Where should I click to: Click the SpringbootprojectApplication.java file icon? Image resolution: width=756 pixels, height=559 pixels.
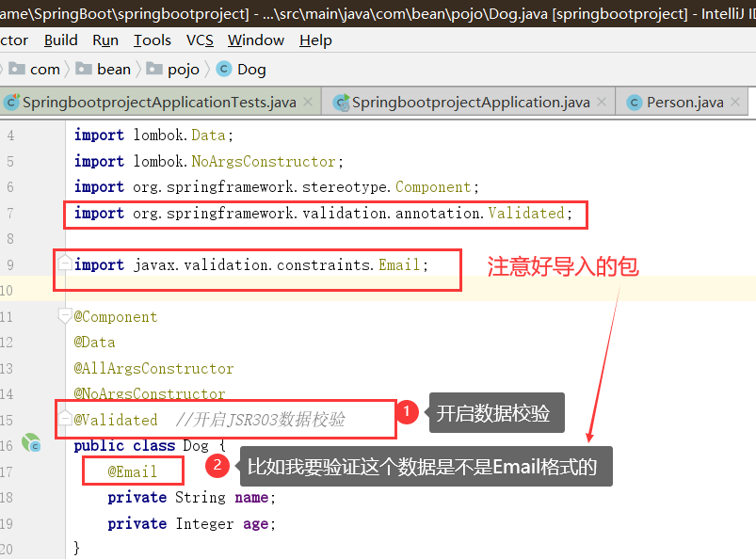pos(342,103)
